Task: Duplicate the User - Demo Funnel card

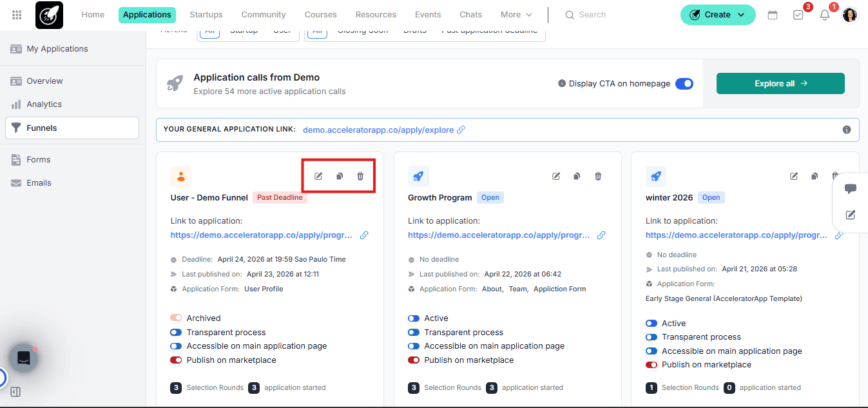Action: tap(340, 176)
